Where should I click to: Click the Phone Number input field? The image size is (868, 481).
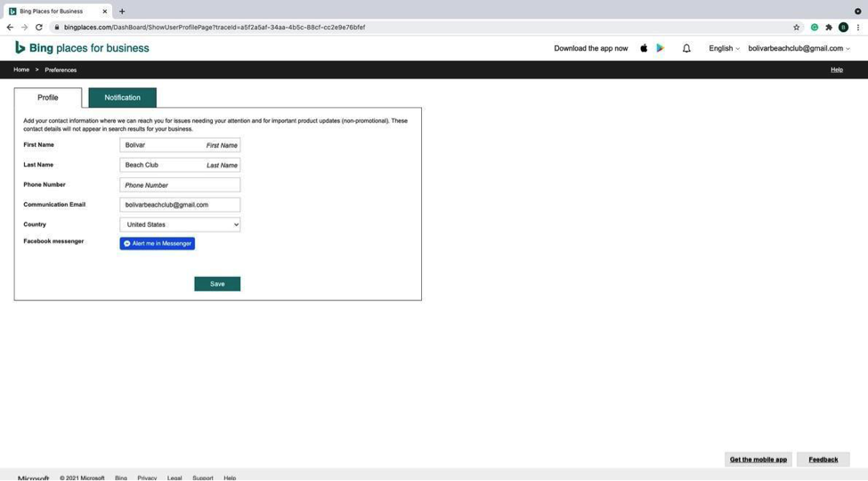[180, 185]
